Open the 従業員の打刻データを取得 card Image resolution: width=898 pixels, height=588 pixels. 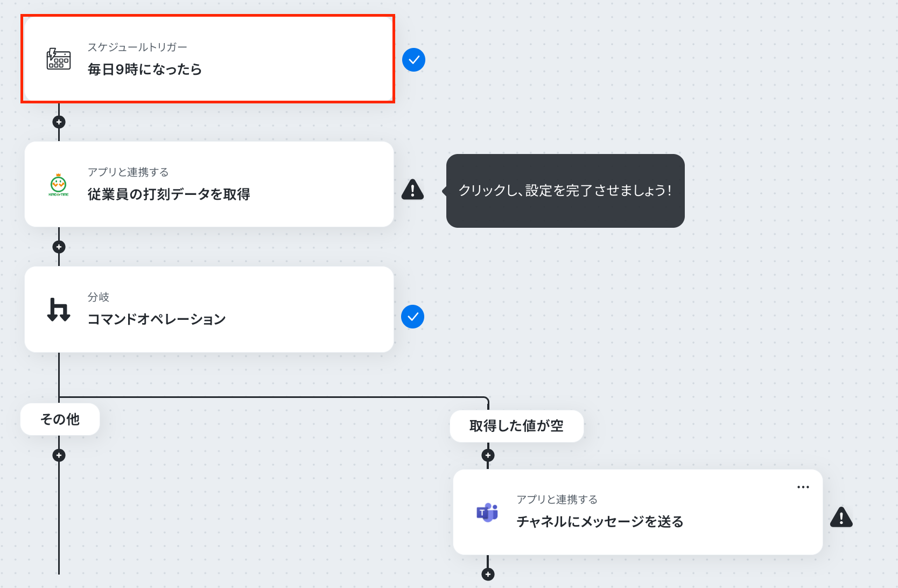[x=209, y=184]
